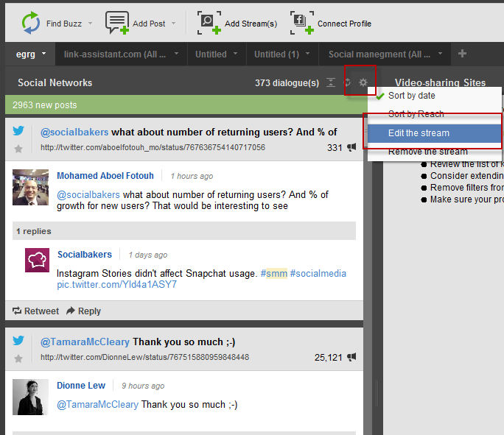
Task: Open Dionne Lew profile picture
Action: [30, 397]
